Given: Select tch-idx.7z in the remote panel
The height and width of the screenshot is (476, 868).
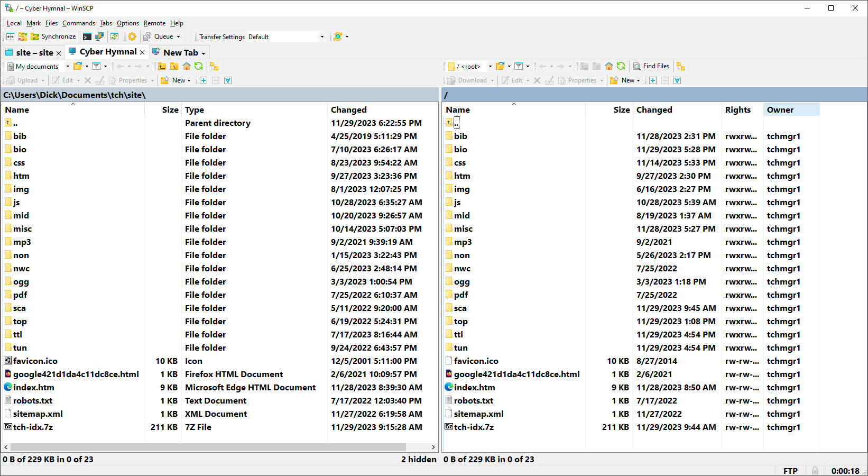Looking at the screenshot, I should (x=474, y=427).
